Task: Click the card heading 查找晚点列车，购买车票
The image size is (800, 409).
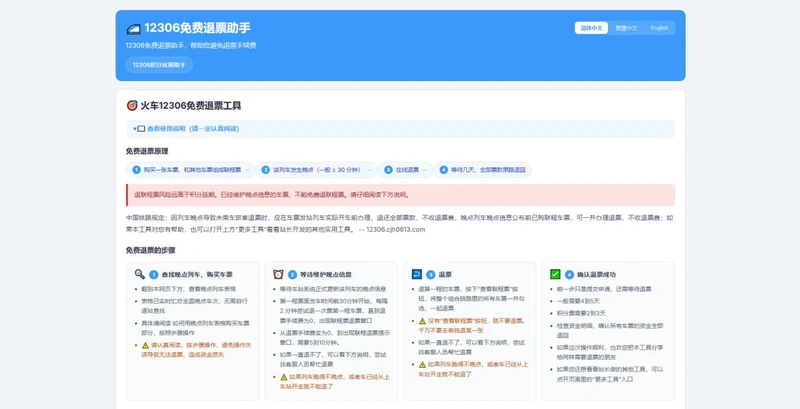Action: pyautogui.click(x=197, y=275)
